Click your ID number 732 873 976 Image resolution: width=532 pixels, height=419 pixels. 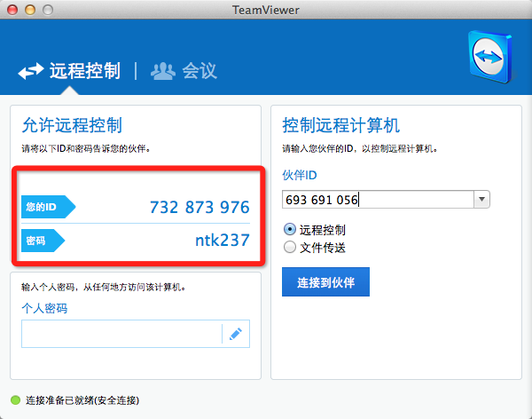199,208
